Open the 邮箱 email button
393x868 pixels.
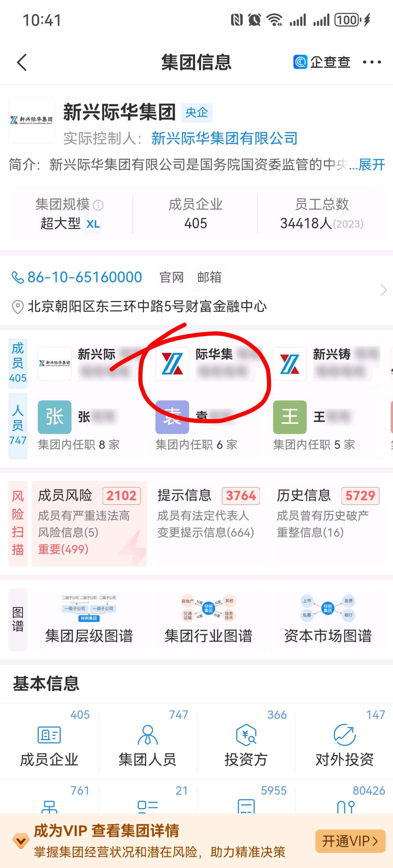209,277
